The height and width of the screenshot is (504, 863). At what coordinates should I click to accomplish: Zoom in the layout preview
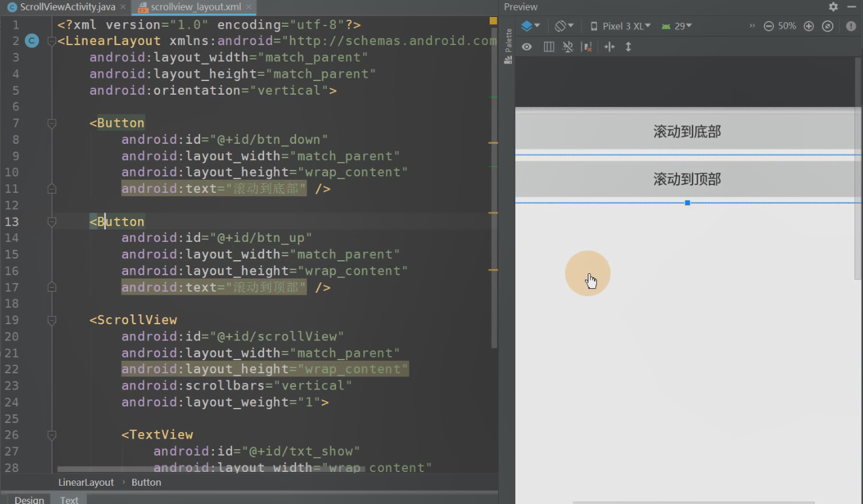pos(809,26)
